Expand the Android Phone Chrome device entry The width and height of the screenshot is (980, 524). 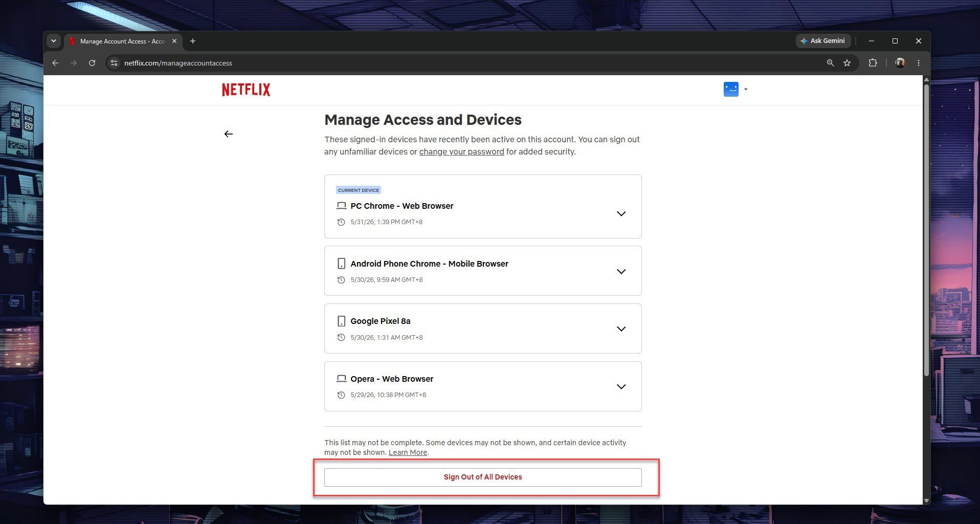pyautogui.click(x=621, y=272)
